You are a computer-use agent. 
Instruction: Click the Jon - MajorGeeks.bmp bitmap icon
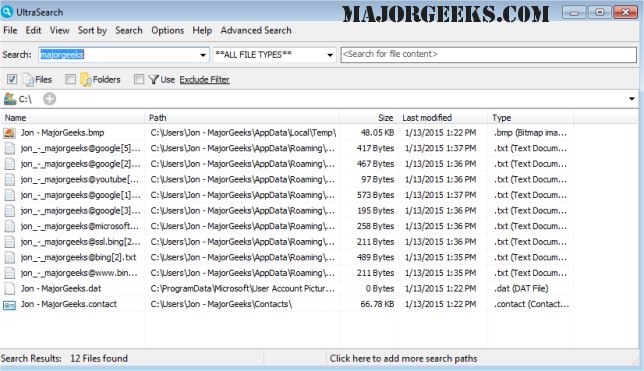pos(9,133)
